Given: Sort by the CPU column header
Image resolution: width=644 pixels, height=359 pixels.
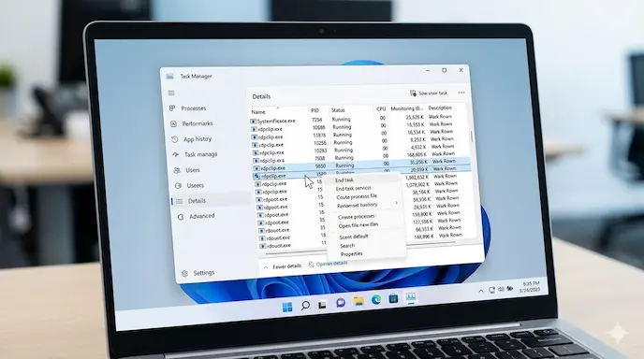Looking at the screenshot, I should tap(381, 109).
